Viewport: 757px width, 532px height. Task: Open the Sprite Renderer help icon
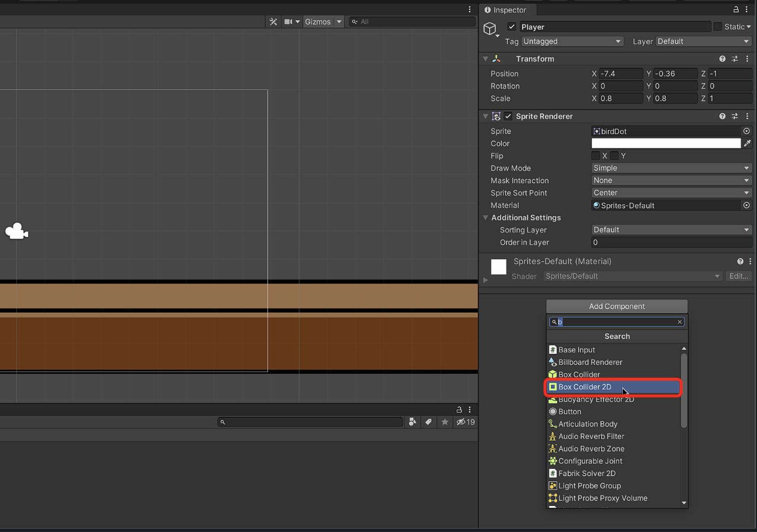coord(722,116)
